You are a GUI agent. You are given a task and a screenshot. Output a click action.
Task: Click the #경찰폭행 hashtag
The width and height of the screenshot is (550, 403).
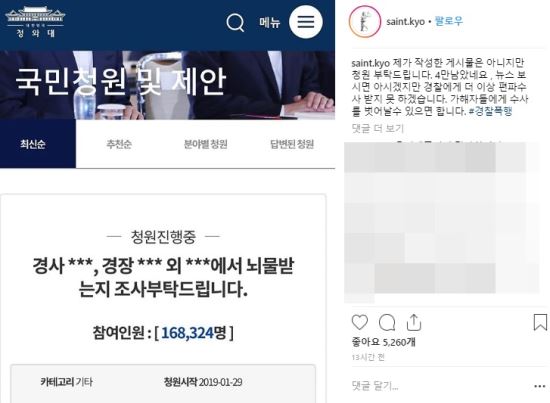[x=490, y=111]
